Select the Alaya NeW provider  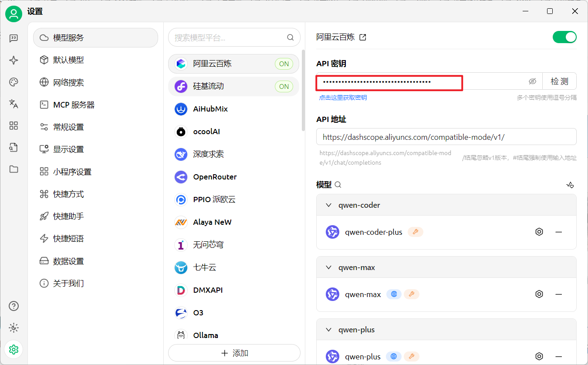click(x=233, y=222)
